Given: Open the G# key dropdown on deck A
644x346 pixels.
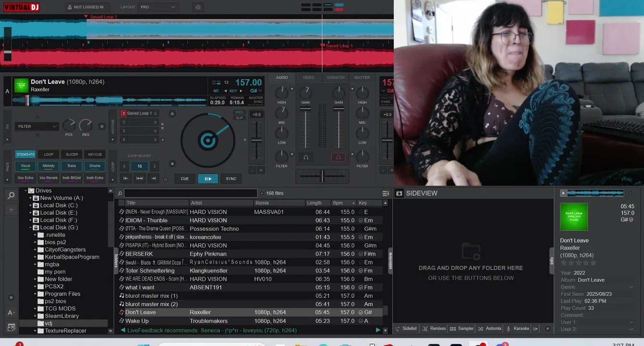Looking at the screenshot, I should click(x=256, y=91).
